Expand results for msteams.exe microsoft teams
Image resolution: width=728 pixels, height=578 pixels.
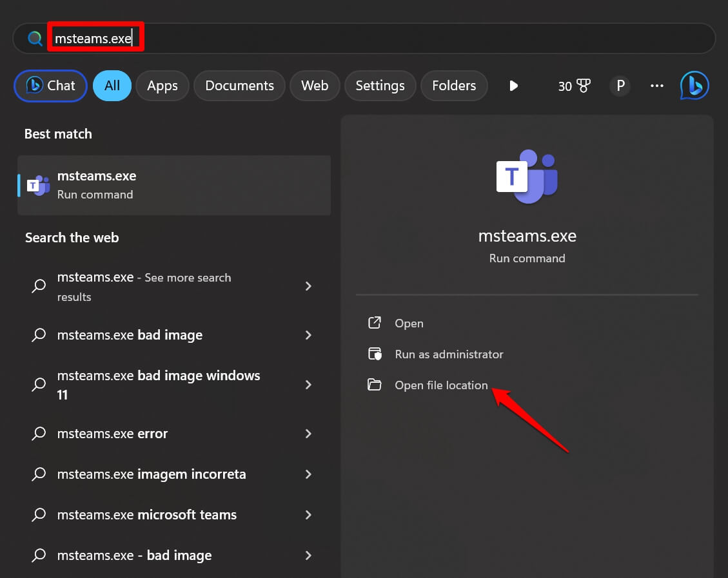(x=308, y=514)
